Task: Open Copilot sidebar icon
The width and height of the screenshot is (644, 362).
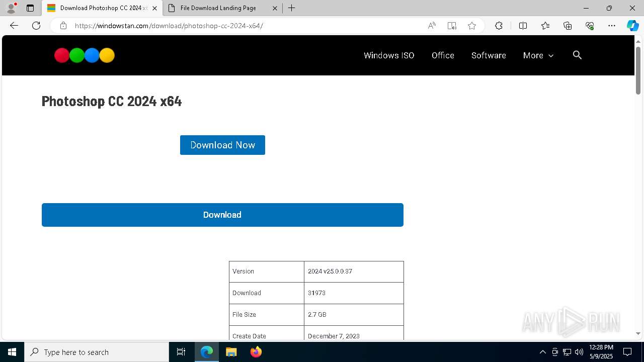Action: tap(632, 26)
